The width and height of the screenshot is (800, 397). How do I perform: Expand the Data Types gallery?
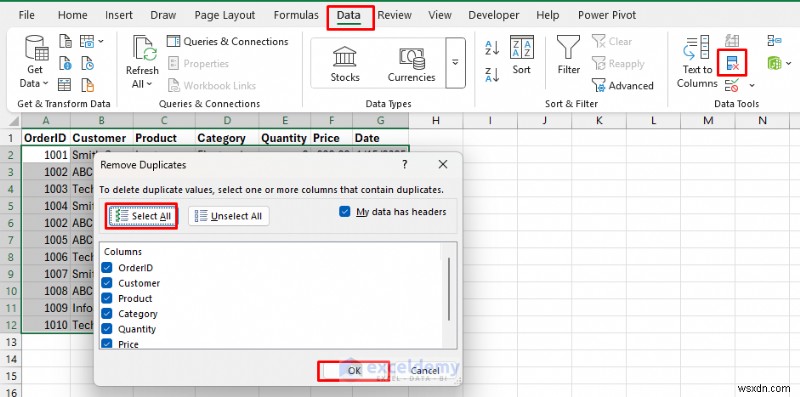click(455, 63)
